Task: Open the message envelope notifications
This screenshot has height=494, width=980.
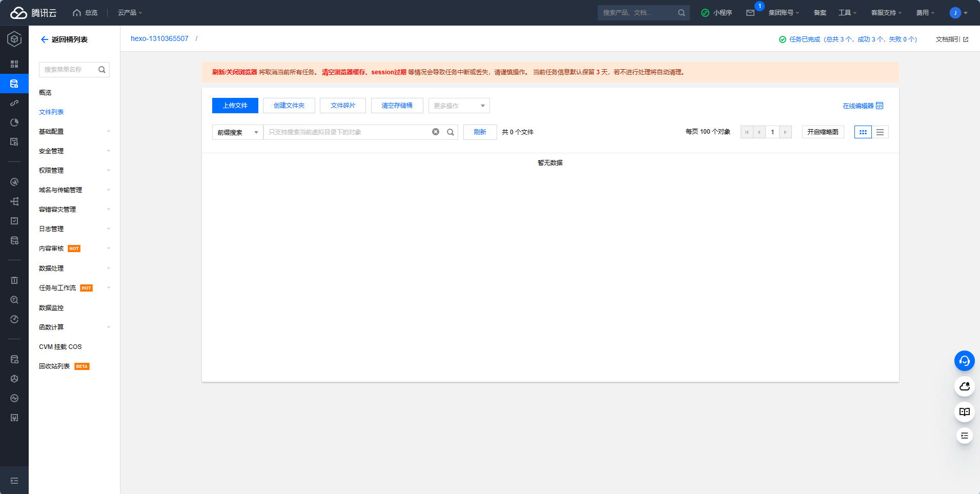Action: point(750,13)
